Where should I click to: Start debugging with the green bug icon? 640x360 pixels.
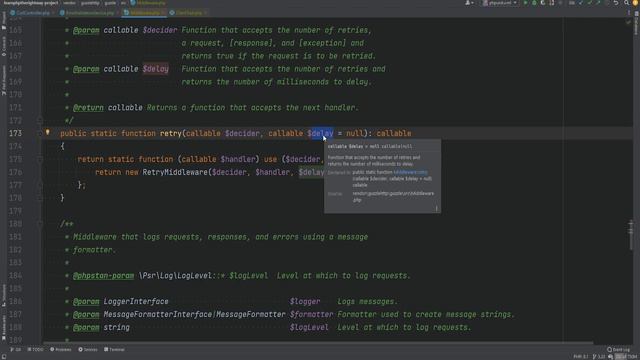[534, 3]
